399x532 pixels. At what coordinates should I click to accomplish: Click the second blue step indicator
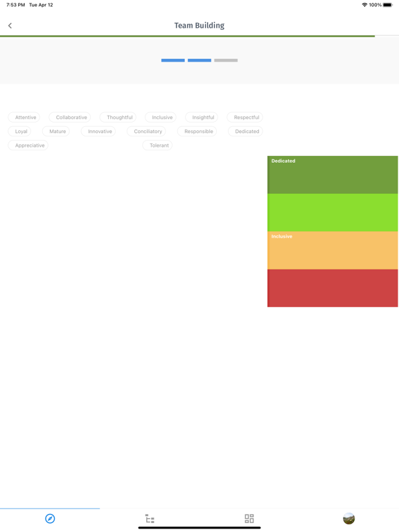(199, 60)
